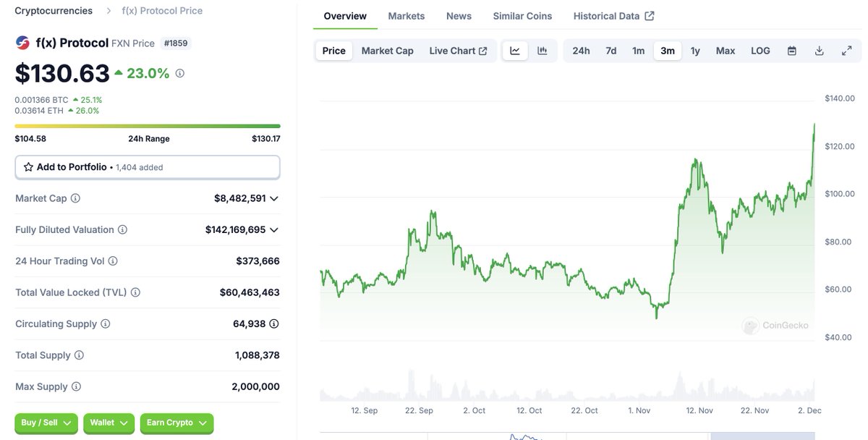The width and height of the screenshot is (868, 440).
Task: Click Add to Portfolio button
Action: click(x=148, y=167)
